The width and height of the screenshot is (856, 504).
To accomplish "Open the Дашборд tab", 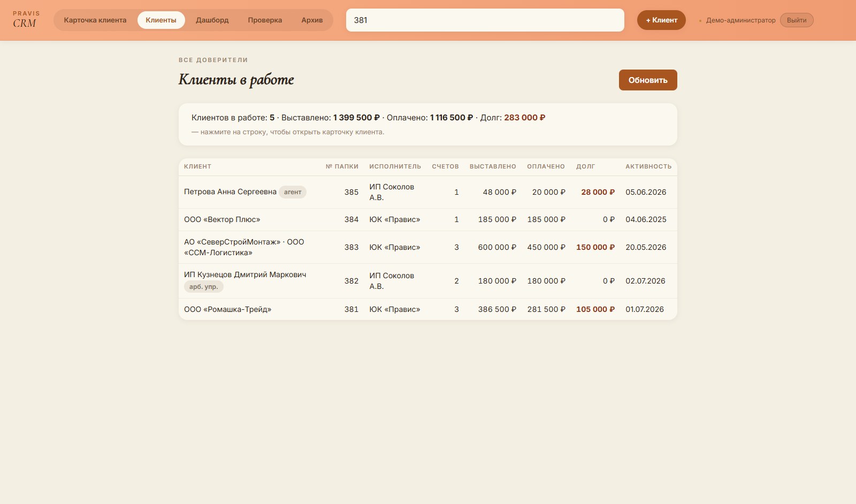I will pos(212,20).
